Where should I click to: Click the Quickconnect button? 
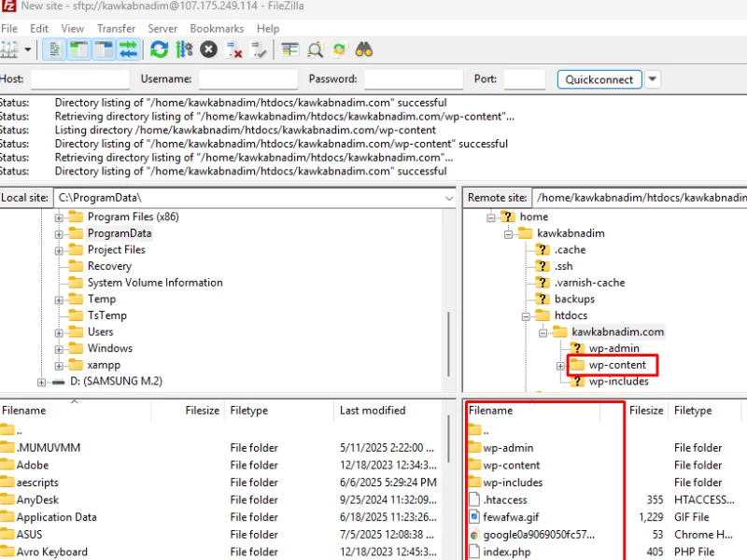[x=599, y=79]
